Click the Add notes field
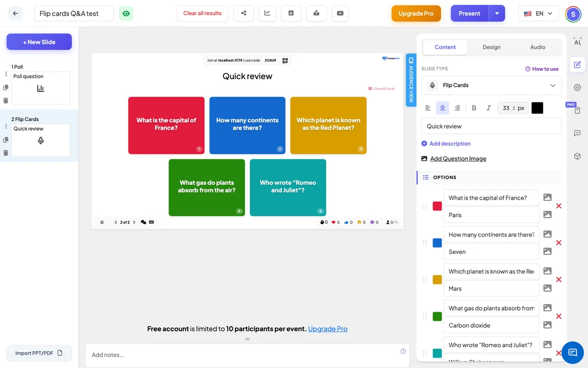588x368 pixels. click(247, 355)
